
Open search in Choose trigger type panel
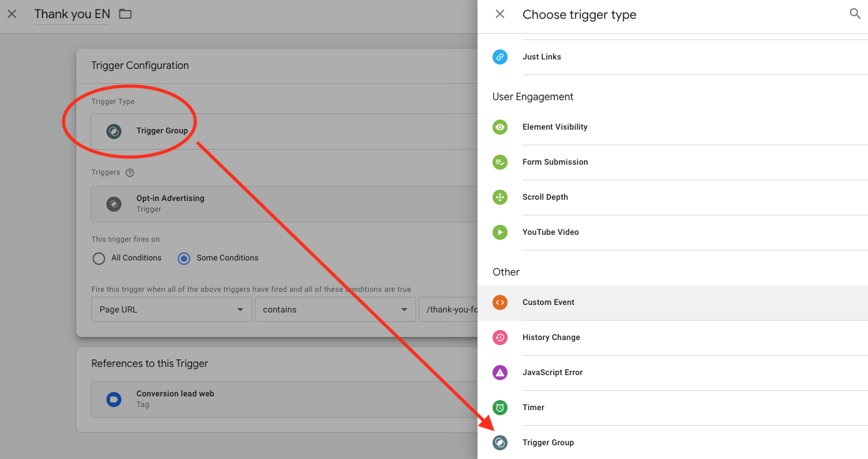click(855, 14)
